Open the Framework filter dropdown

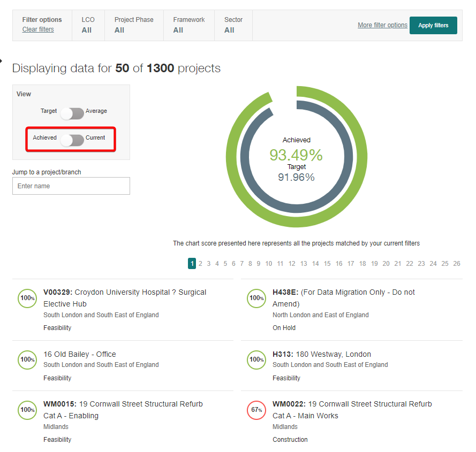[189, 25]
